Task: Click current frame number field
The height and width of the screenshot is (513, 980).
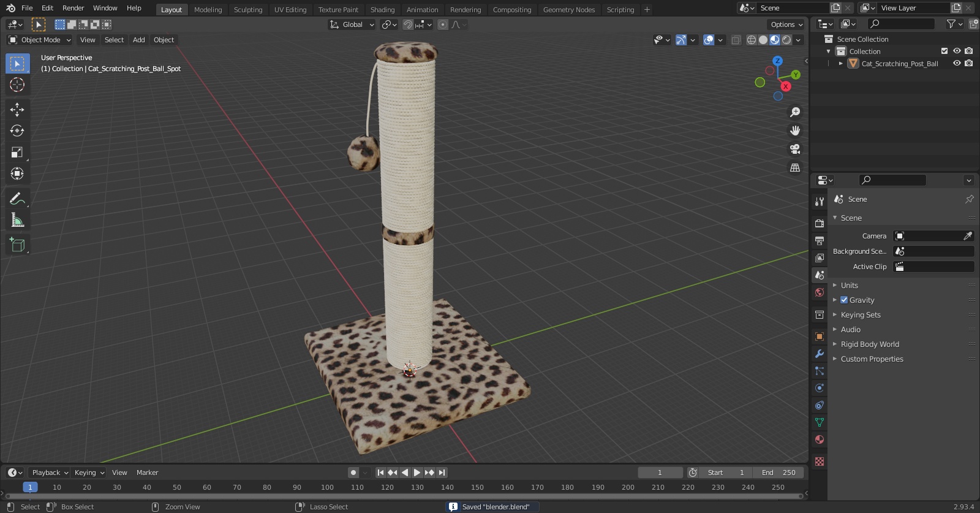Action: click(x=660, y=473)
